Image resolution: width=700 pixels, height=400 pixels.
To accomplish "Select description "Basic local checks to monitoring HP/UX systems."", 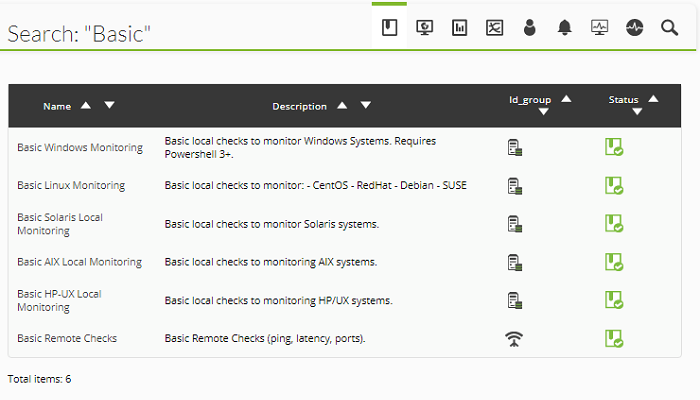I will click(278, 300).
